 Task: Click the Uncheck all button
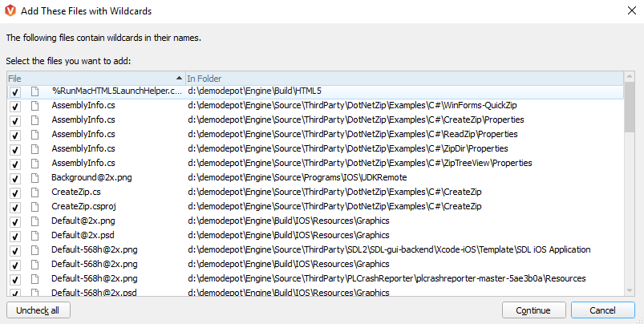(x=38, y=310)
